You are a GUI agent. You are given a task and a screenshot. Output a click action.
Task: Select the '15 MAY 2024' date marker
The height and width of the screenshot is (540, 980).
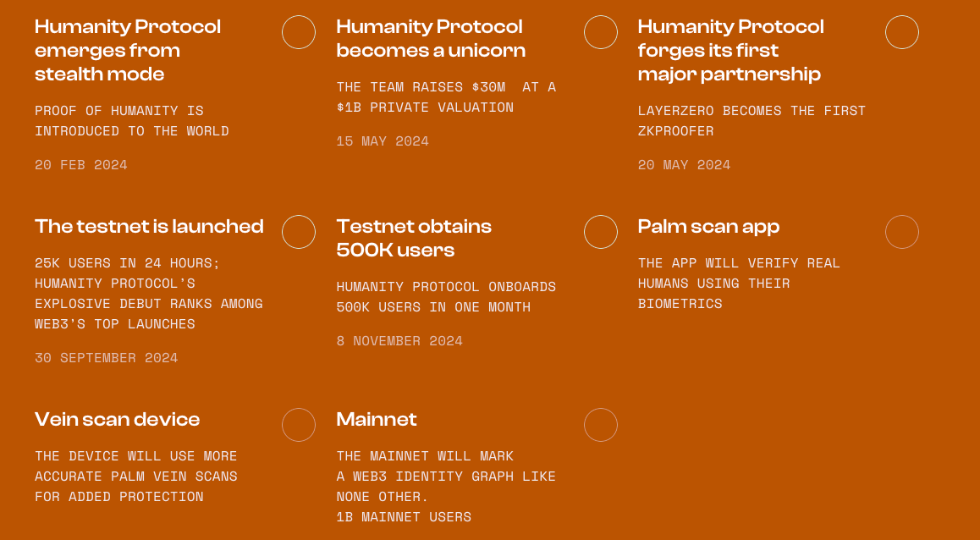click(383, 141)
